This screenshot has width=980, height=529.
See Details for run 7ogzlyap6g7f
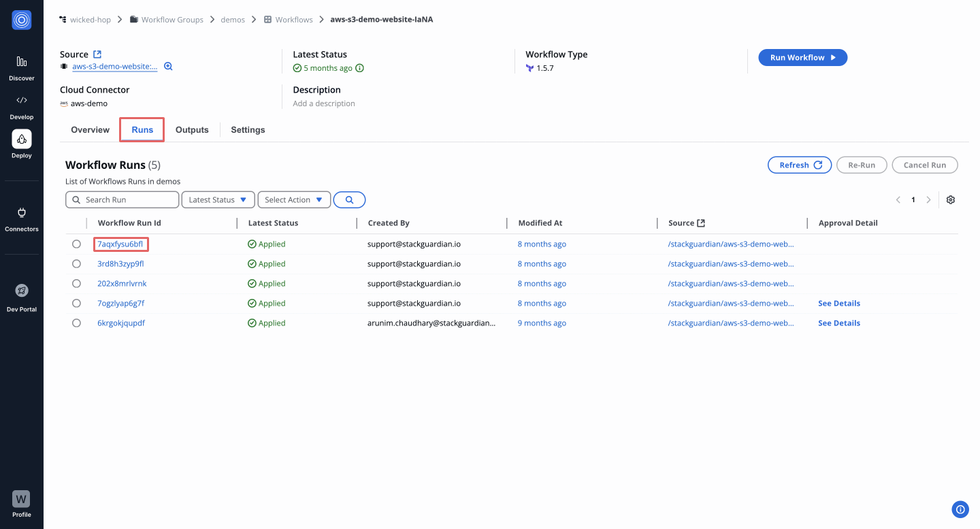(839, 303)
